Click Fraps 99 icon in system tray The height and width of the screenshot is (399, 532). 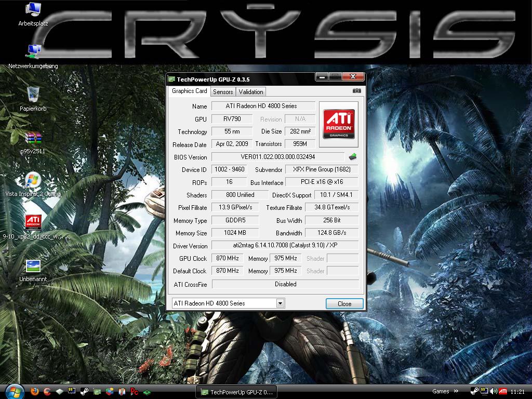(484, 391)
